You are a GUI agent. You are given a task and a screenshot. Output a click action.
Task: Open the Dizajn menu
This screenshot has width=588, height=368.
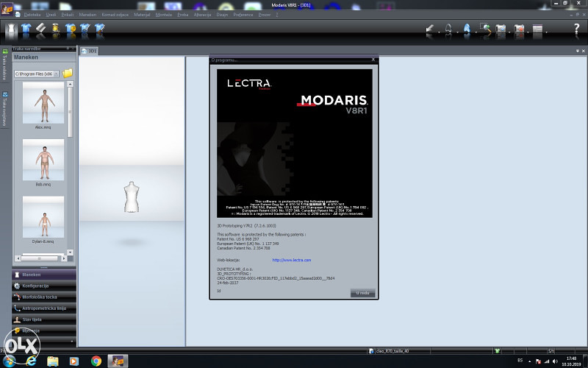tap(222, 15)
